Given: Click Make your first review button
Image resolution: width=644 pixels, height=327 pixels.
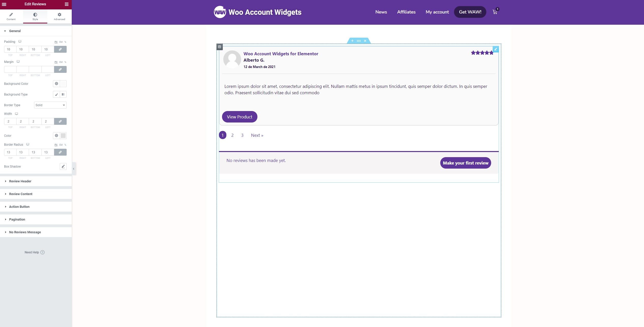Looking at the screenshot, I should [465, 163].
